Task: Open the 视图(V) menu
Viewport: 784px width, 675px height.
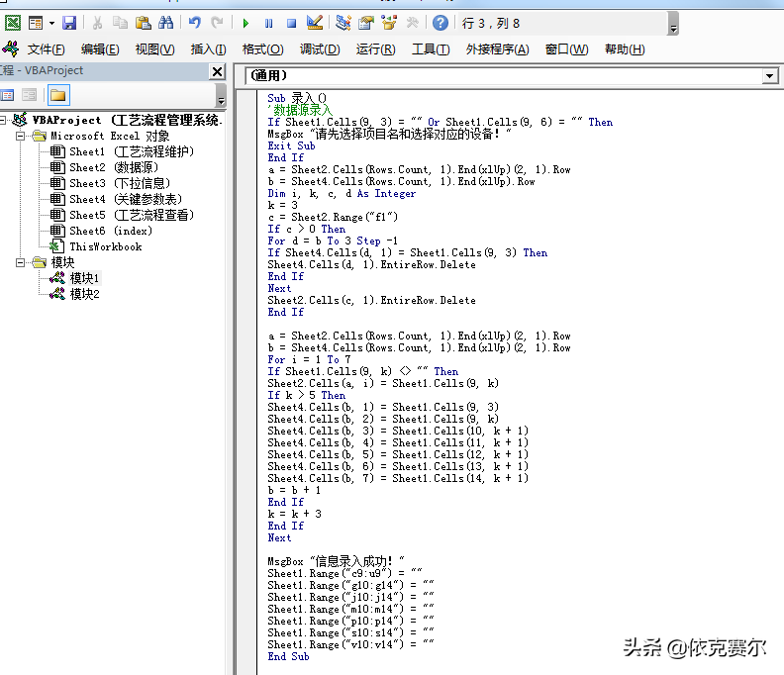Action: (155, 49)
